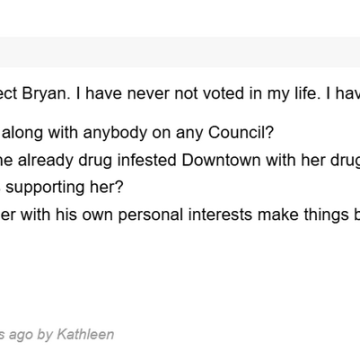Click the word "anybody"

116,133
